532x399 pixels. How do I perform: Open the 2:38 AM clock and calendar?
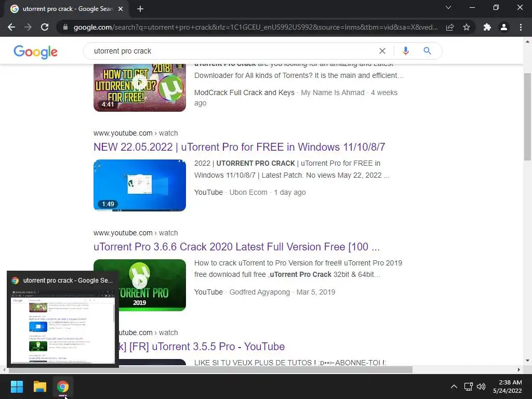(x=507, y=387)
